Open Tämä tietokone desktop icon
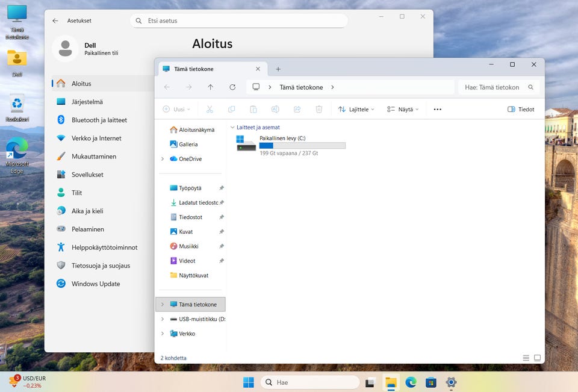578x392 pixels. (17, 22)
